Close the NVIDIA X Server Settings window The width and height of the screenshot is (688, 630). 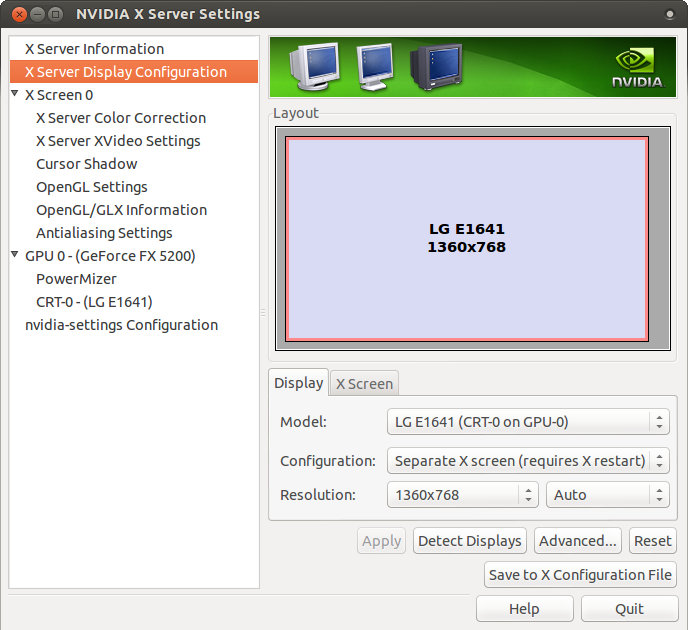[19, 14]
